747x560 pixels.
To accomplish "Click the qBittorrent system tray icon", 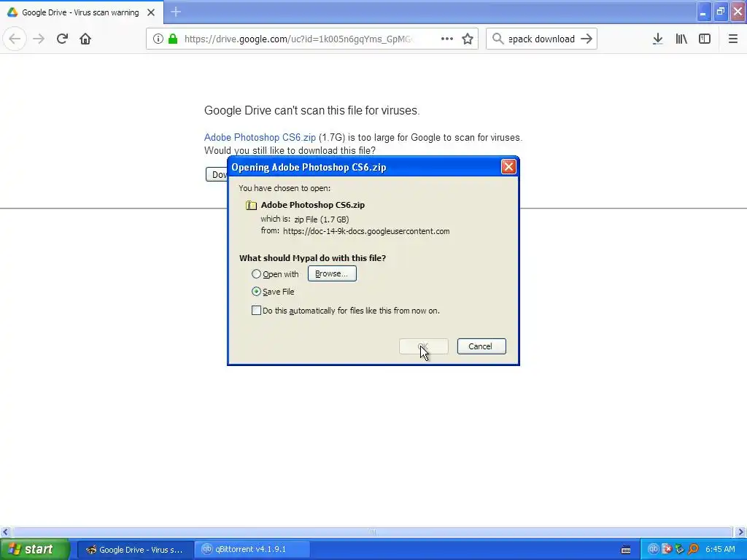I will click(x=653, y=550).
